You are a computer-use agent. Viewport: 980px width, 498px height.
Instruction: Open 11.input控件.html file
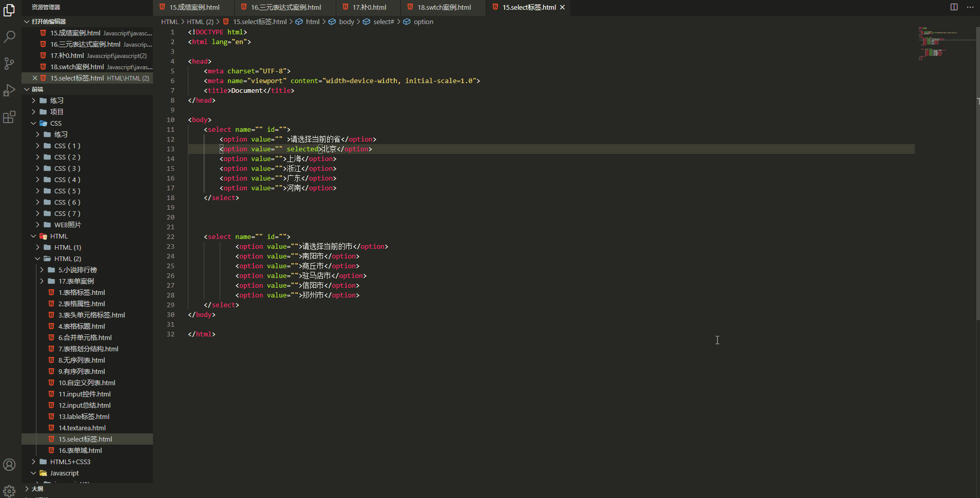(87, 394)
